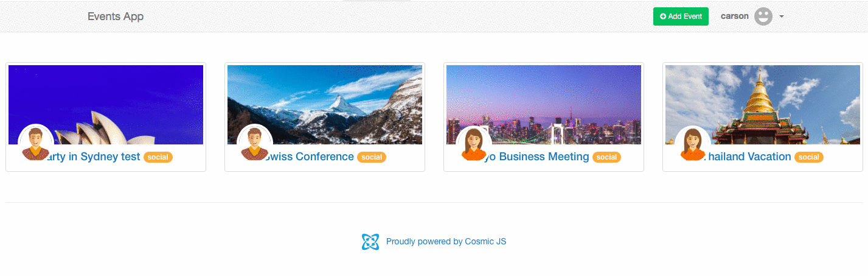This screenshot has height=276, width=868.
Task: Click the Cosmic JS logo icon
Action: tap(370, 242)
